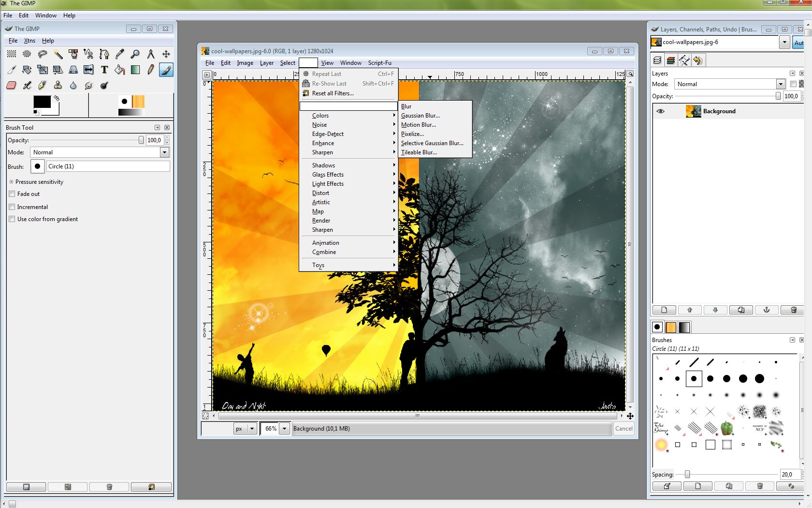The image size is (812, 508).
Task: Expand the Distort filter submenu
Action: [348, 193]
